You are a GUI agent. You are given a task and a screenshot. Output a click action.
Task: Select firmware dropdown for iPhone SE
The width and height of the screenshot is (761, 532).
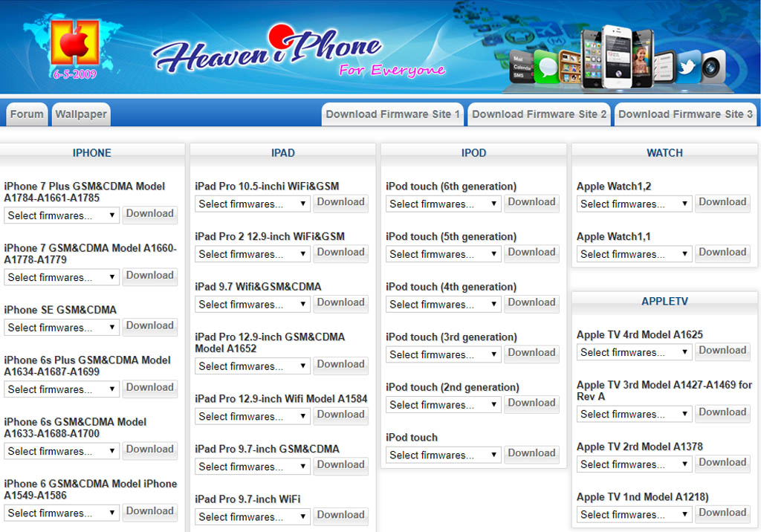coord(62,328)
